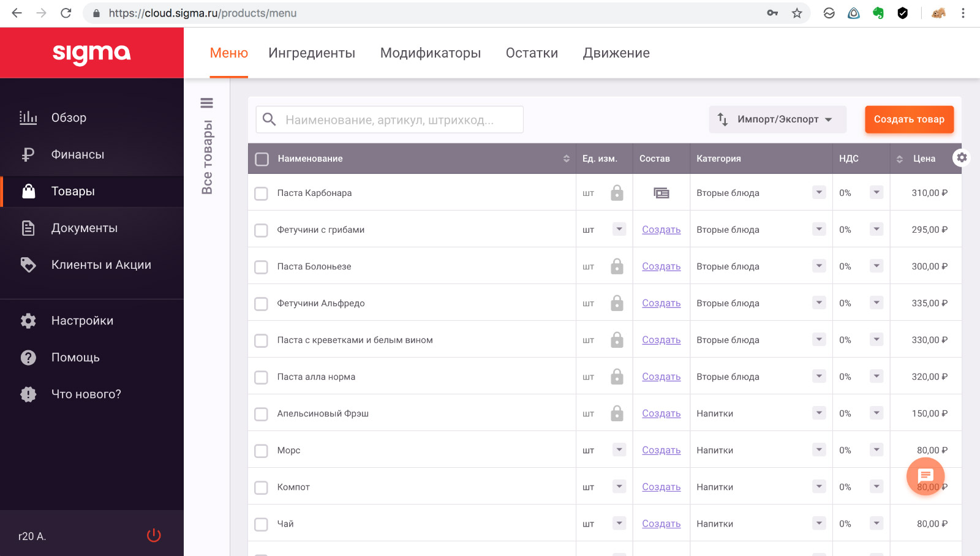Screen dimensions: 980x556
Task: Click the shopping bag Товары icon
Action: [x=28, y=191]
